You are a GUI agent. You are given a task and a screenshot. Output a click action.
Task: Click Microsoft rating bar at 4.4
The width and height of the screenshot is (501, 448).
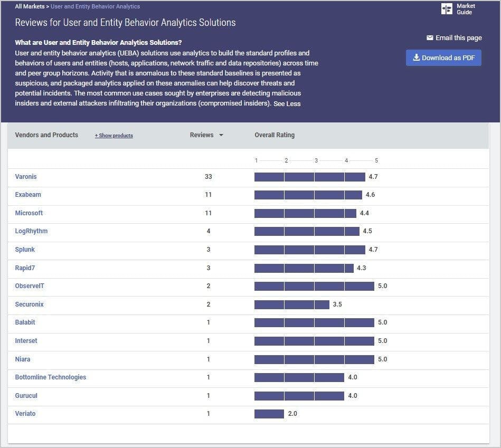pyautogui.click(x=305, y=213)
